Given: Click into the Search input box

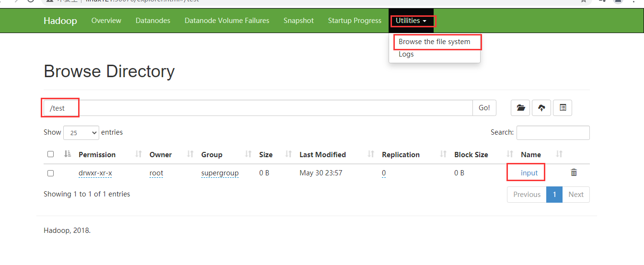Looking at the screenshot, I should (553, 133).
